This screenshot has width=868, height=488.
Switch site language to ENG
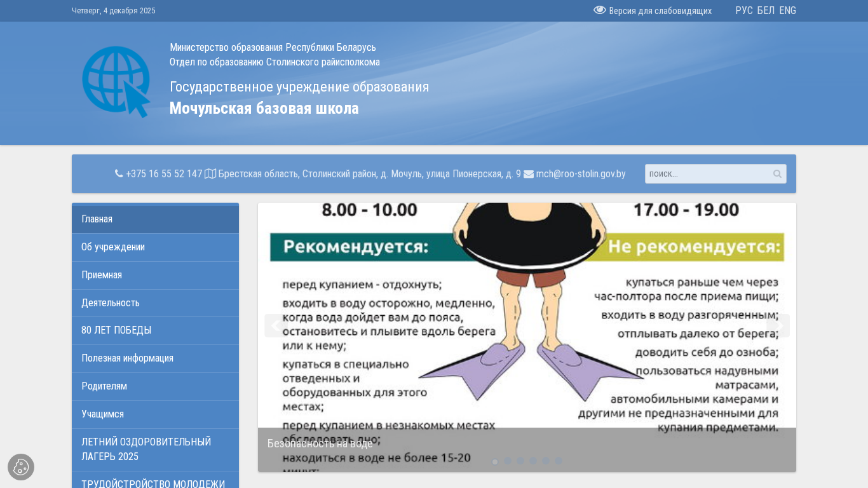(788, 11)
